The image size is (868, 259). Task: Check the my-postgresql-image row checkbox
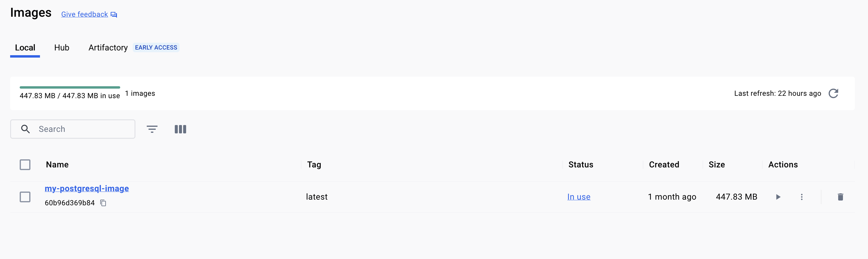(25, 197)
